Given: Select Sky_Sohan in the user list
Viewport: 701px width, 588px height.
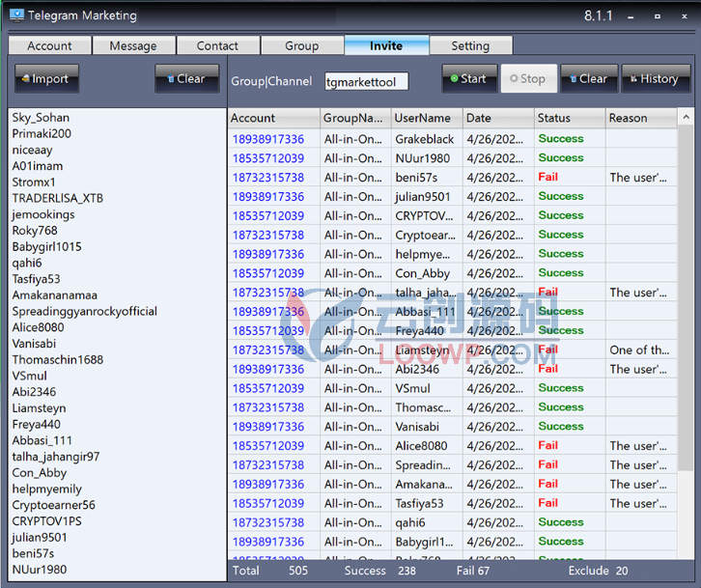Looking at the screenshot, I should tap(41, 118).
